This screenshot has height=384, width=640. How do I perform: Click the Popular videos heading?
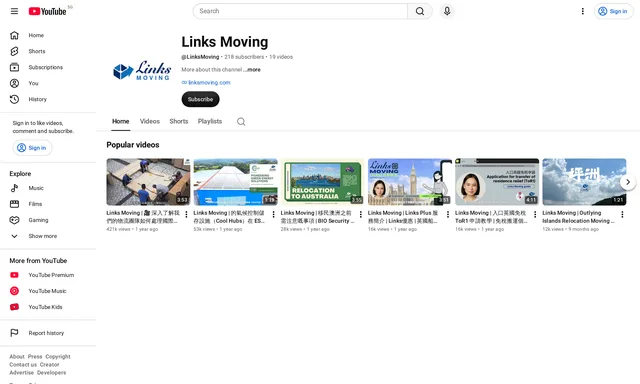tap(133, 145)
